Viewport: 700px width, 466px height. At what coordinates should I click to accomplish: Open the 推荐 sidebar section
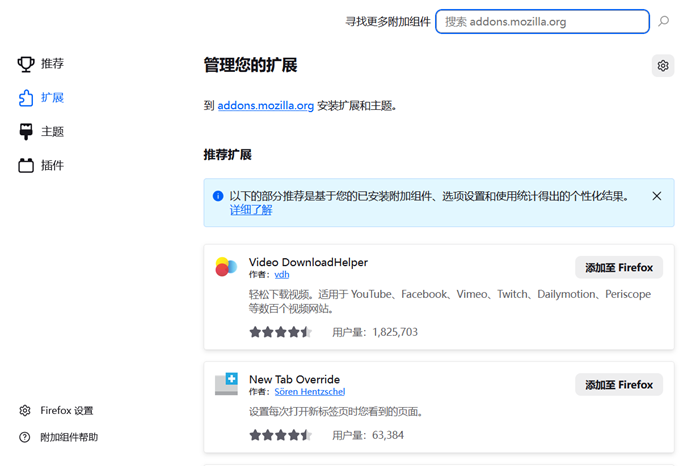(52, 64)
